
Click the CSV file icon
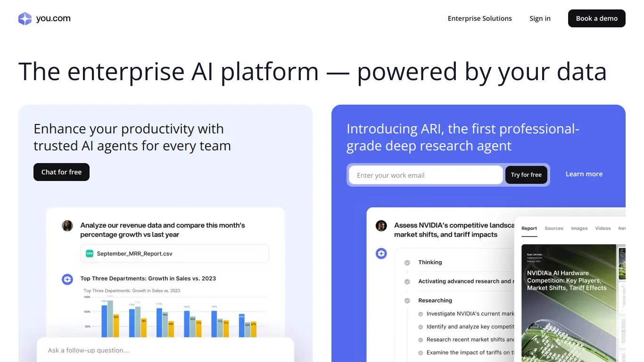pos(90,254)
